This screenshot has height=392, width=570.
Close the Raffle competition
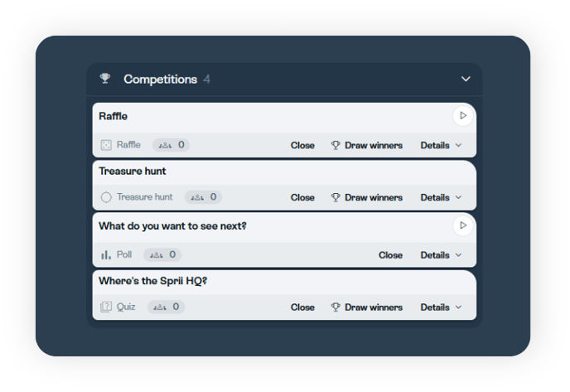tap(302, 146)
